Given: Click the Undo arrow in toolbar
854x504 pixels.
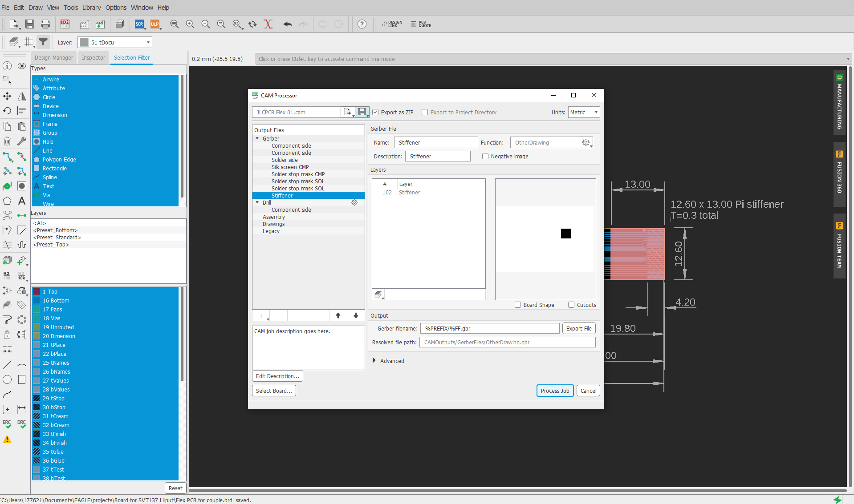Looking at the screenshot, I should tap(288, 24).
